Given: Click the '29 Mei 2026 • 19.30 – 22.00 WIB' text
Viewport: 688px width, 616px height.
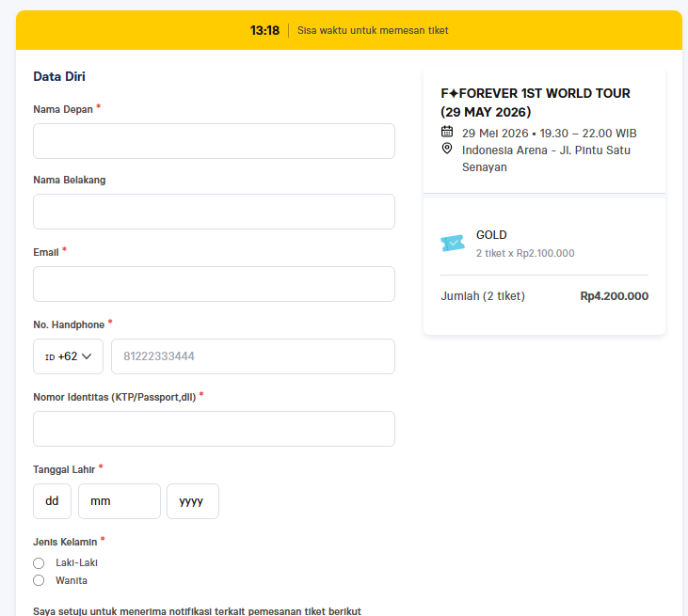Looking at the screenshot, I should point(550,134).
